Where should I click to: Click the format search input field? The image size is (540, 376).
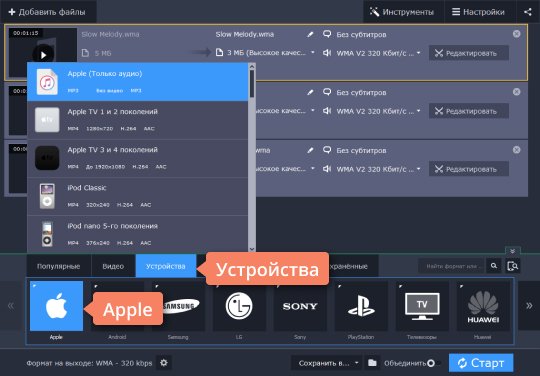pos(451,266)
